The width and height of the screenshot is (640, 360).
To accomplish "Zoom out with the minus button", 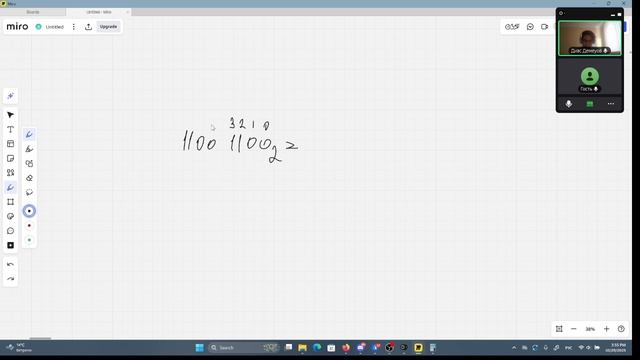I will [573, 329].
